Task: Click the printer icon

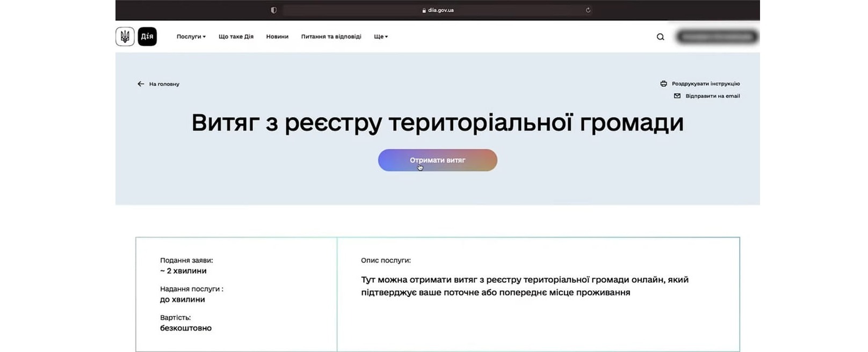Action: point(663,84)
